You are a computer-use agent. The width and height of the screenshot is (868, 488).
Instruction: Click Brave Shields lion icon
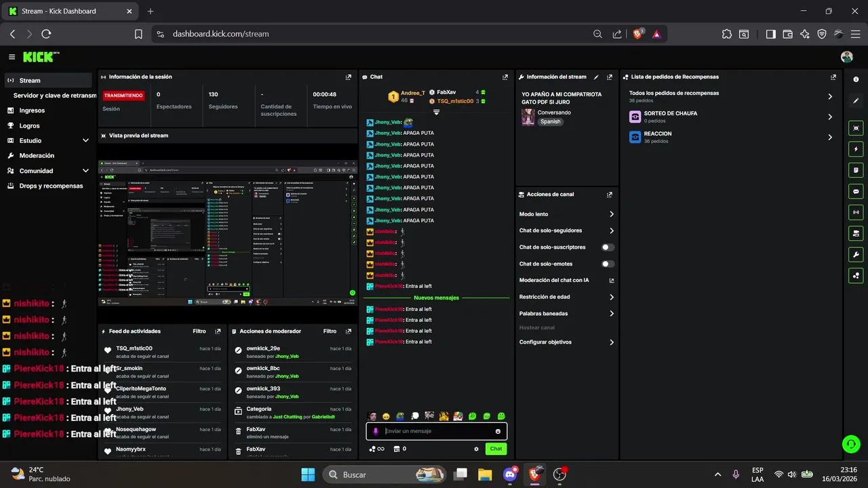[x=637, y=34]
